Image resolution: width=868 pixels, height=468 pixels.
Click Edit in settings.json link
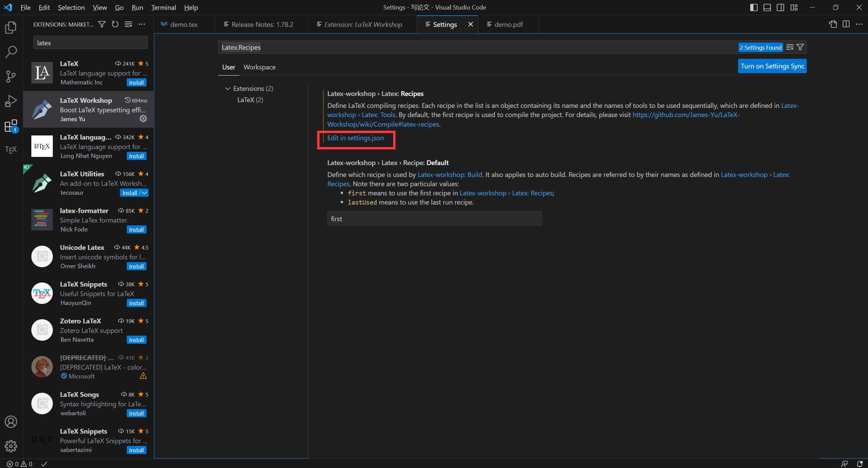[355, 138]
